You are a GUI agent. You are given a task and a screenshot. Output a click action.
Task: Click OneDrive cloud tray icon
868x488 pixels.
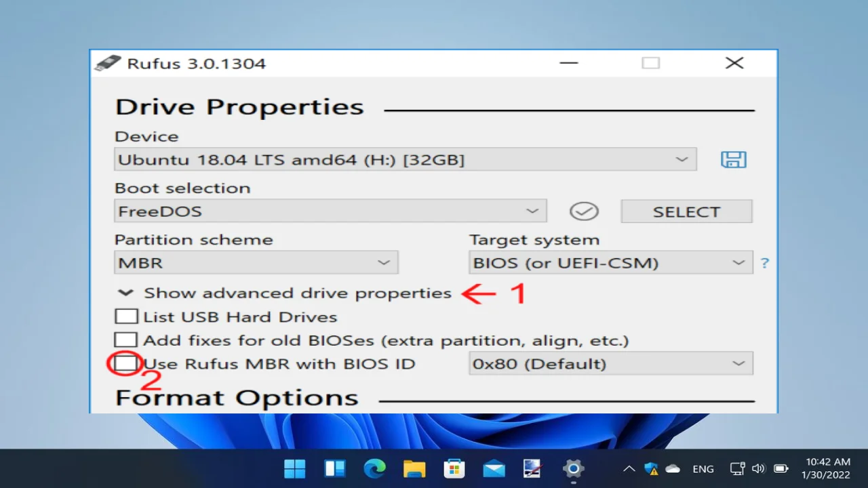point(673,468)
